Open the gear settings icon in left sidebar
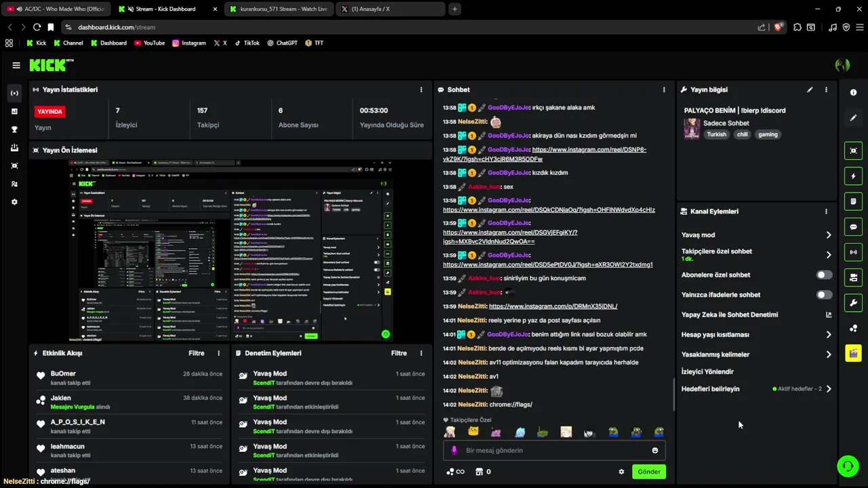This screenshot has width=868, height=488. coord(14,202)
